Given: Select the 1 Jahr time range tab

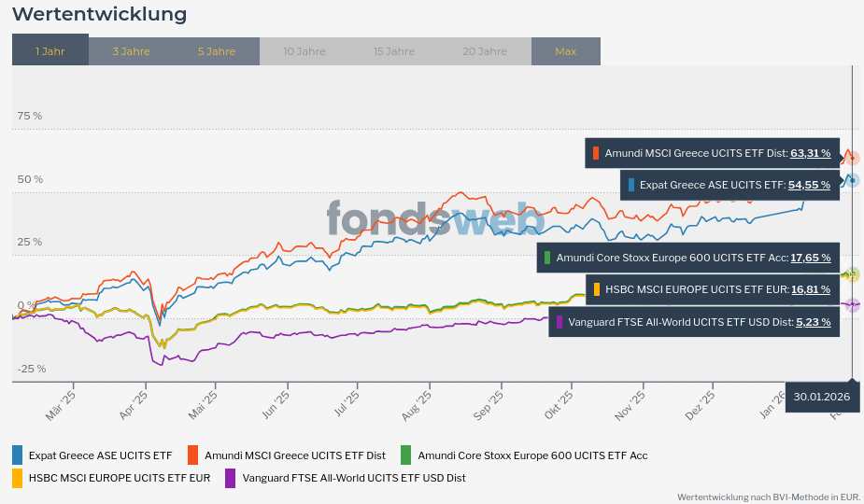Looking at the screenshot, I should coord(50,49).
